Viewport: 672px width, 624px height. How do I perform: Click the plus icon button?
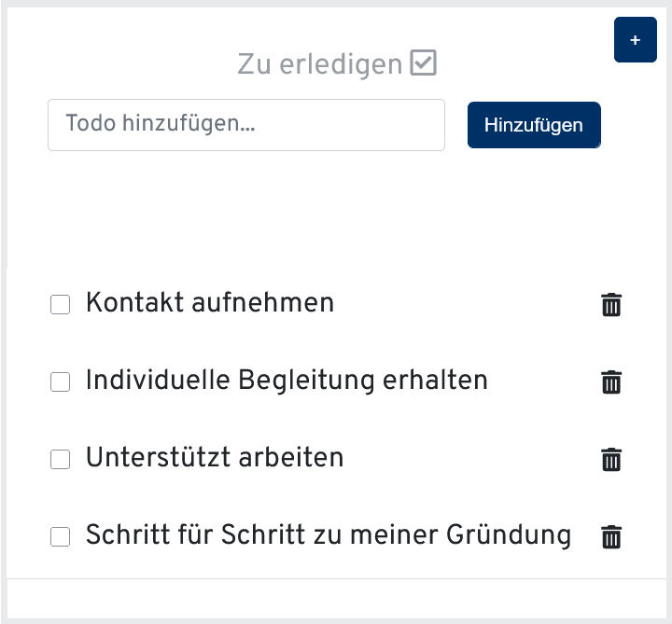[x=636, y=40]
